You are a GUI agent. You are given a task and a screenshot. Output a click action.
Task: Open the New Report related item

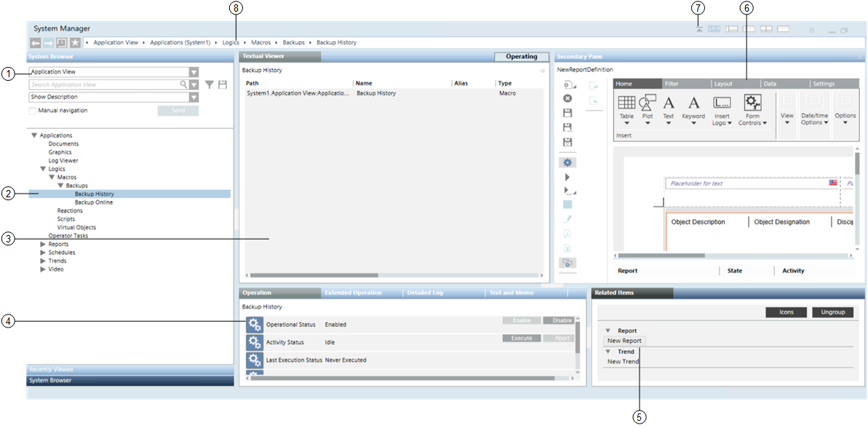click(624, 341)
